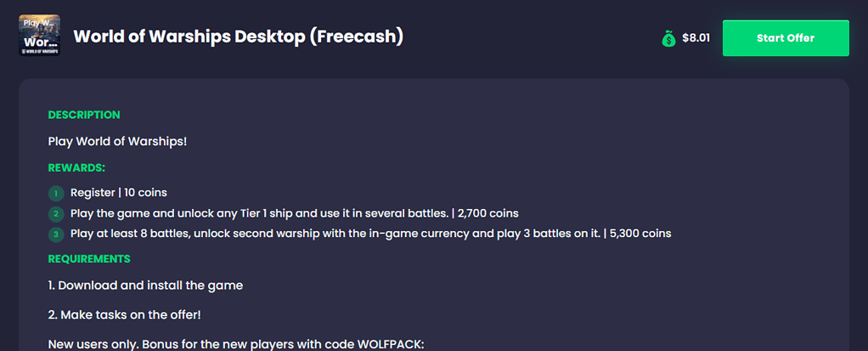The width and height of the screenshot is (868, 351).
Task: Click the REWARDS section heading
Action: point(76,168)
